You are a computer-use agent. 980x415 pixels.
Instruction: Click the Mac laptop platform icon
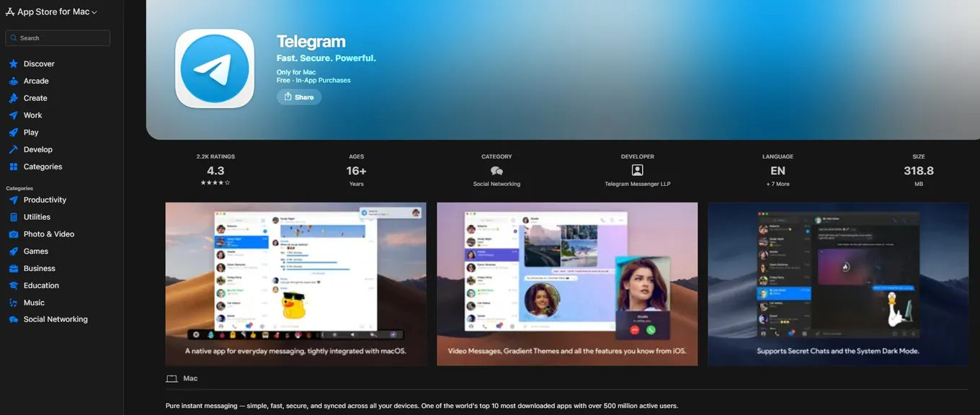click(171, 379)
